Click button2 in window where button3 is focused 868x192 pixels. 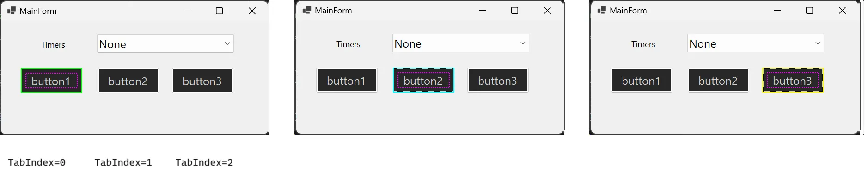click(718, 81)
